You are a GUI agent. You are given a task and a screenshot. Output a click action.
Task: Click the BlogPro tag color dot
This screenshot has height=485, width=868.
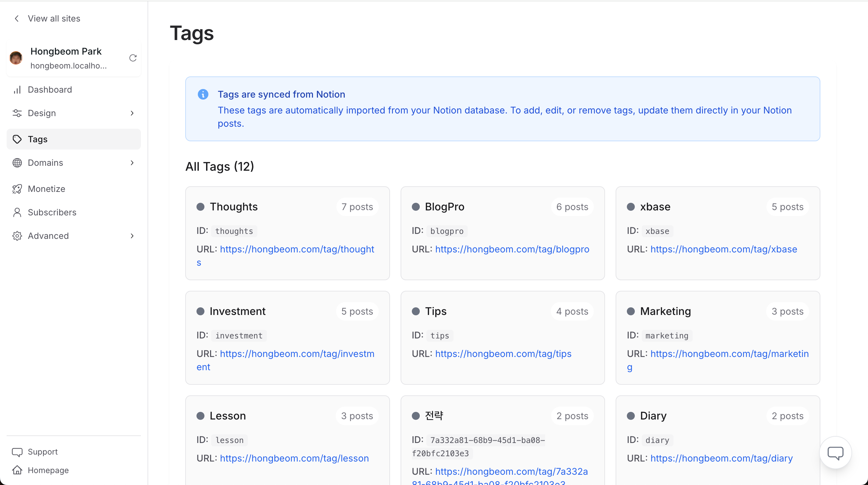(x=416, y=207)
